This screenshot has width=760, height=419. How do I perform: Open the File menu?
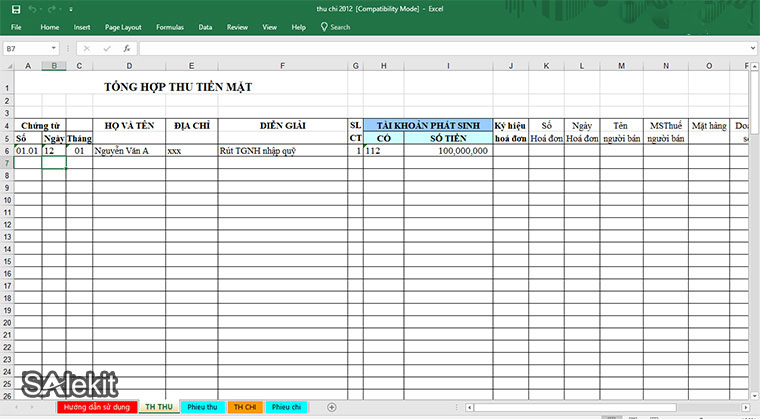click(16, 27)
